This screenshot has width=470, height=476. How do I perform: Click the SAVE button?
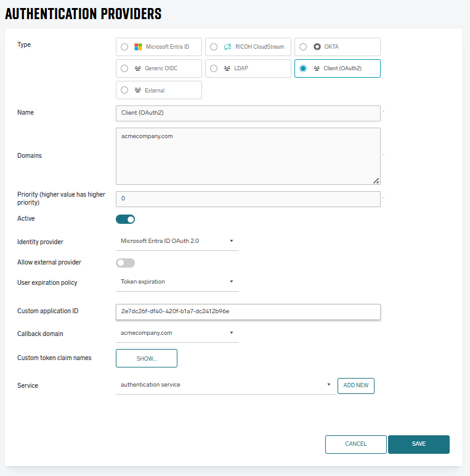pyautogui.click(x=418, y=444)
